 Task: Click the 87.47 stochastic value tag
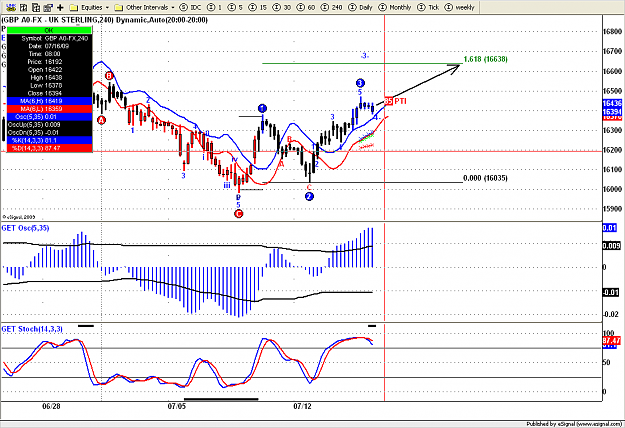click(611, 341)
